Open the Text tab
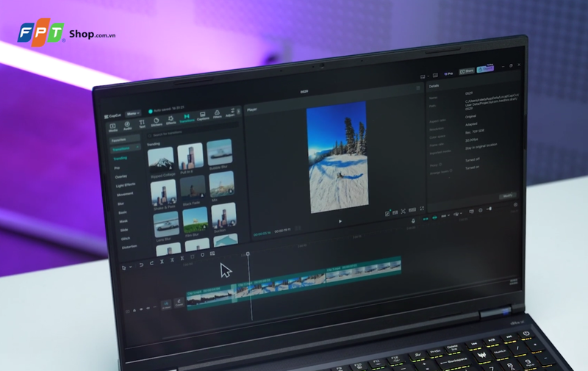 point(142,124)
